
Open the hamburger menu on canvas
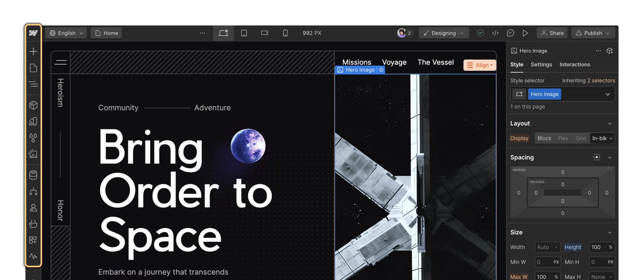pos(61,62)
